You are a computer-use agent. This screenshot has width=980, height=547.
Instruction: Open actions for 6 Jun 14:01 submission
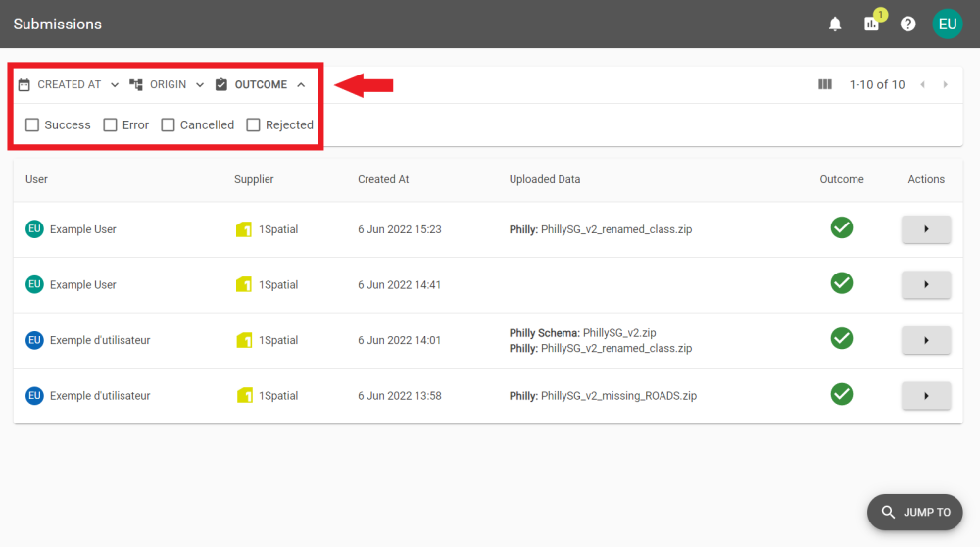point(926,341)
